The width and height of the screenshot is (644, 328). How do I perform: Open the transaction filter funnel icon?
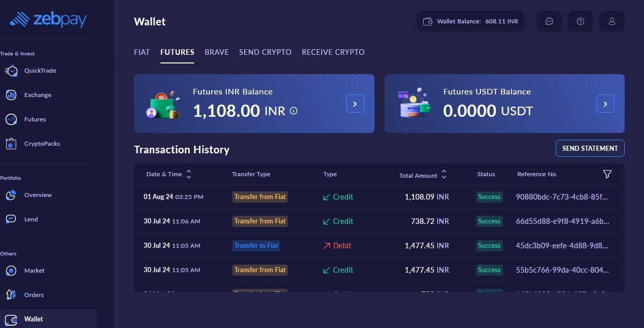tap(607, 174)
